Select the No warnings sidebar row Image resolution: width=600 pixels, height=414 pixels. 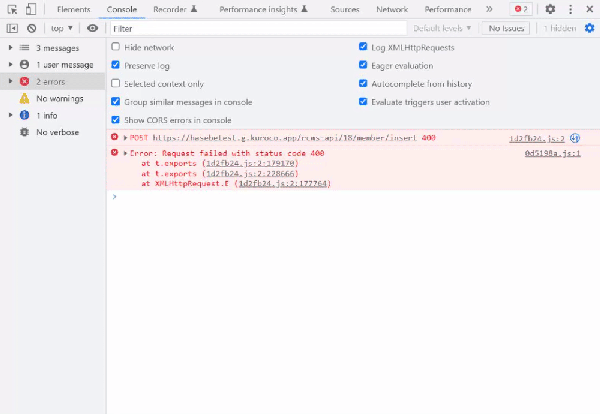(x=52, y=98)
